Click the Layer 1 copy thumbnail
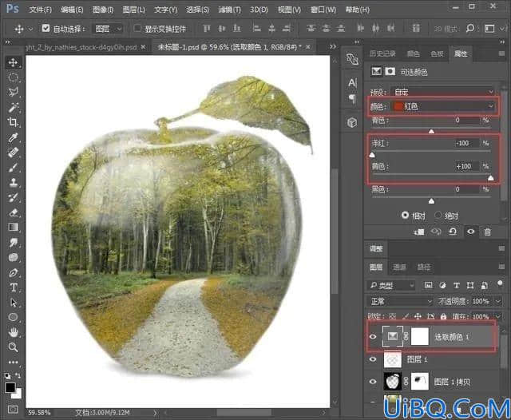This screenshot has height=420, width=511. [x=392, y=381]
